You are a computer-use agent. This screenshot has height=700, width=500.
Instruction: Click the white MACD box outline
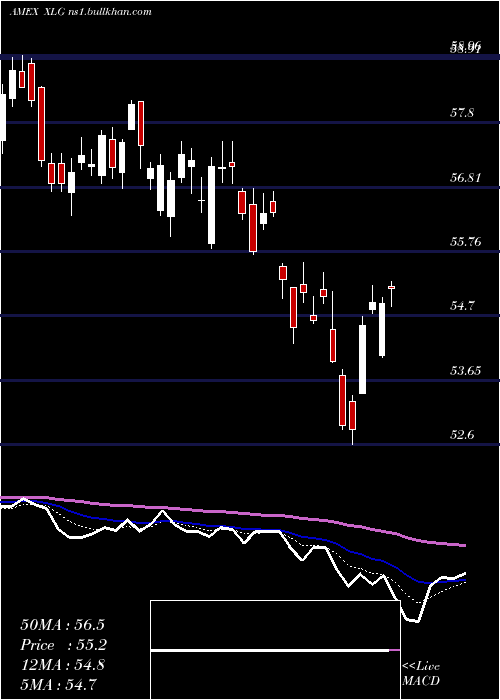[x=275, y=650]
